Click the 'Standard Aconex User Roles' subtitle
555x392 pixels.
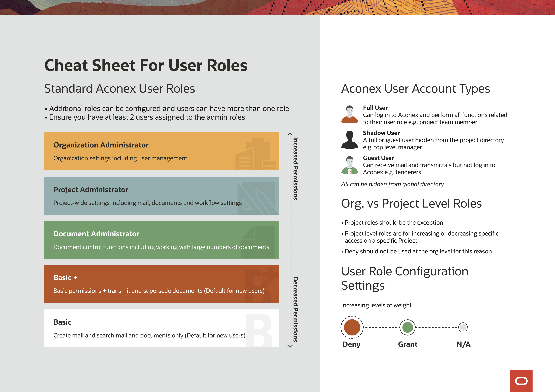[119, 89]
